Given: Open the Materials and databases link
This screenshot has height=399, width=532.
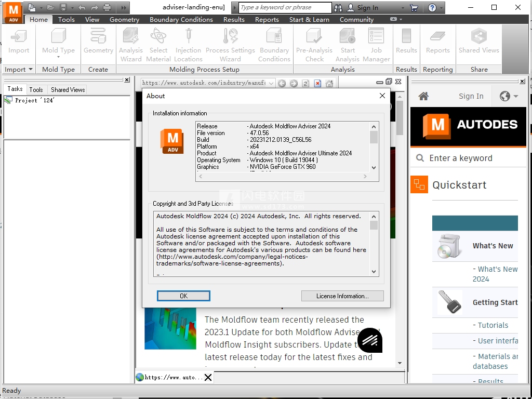Looking at the screenshot, I should [495, 362].
